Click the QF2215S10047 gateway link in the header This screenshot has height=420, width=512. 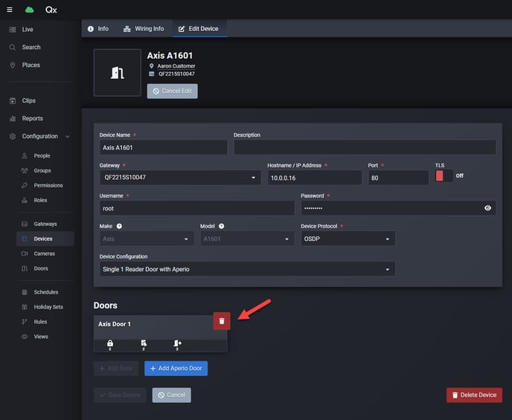pyautogui.click(x=176, y=74)
